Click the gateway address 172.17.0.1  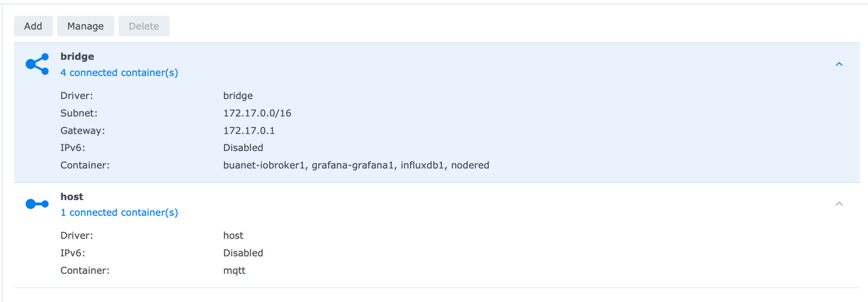(x=250, y=131)
